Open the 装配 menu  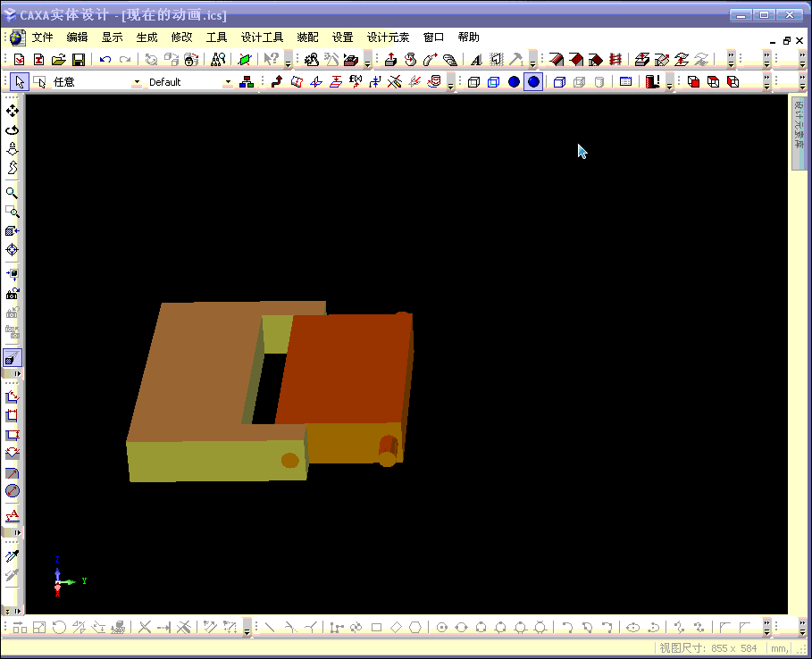[x=307, y=38]
